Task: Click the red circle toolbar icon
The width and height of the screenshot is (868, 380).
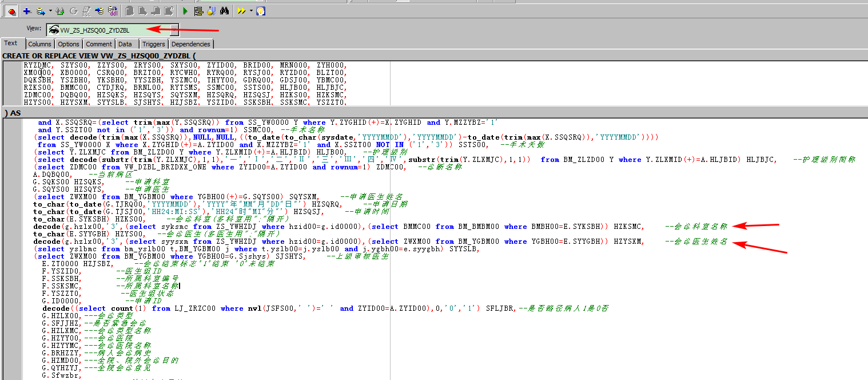Action: 11,11
